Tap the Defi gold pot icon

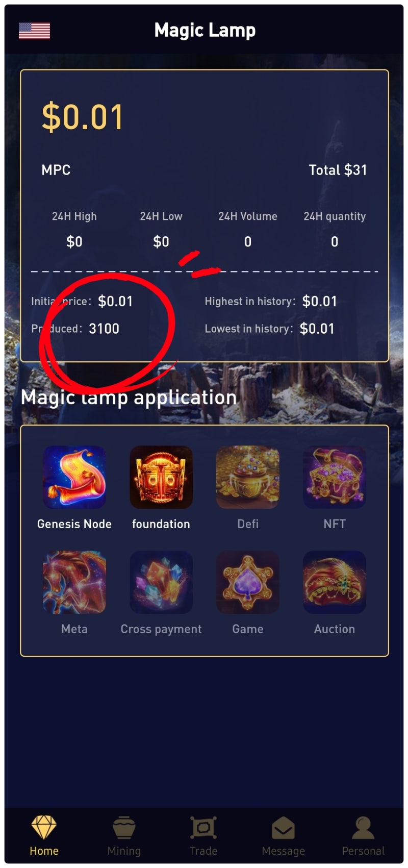[x=248, y=477]
